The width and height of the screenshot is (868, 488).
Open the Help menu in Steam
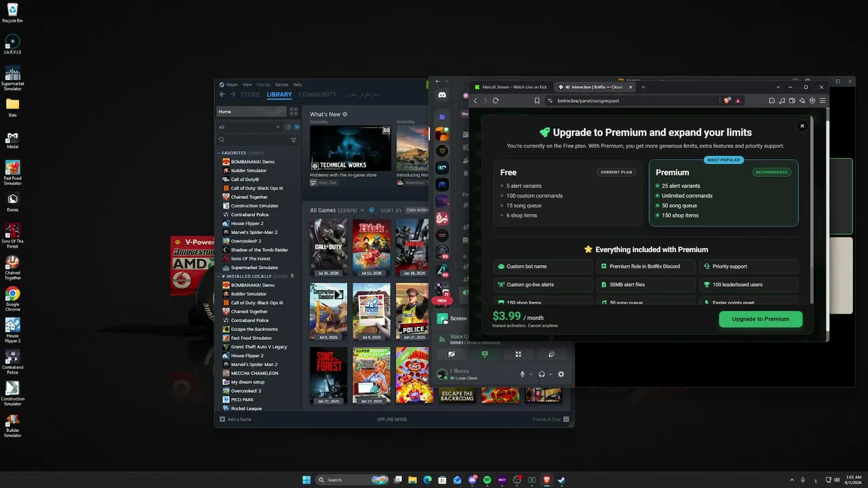[297, 85]
